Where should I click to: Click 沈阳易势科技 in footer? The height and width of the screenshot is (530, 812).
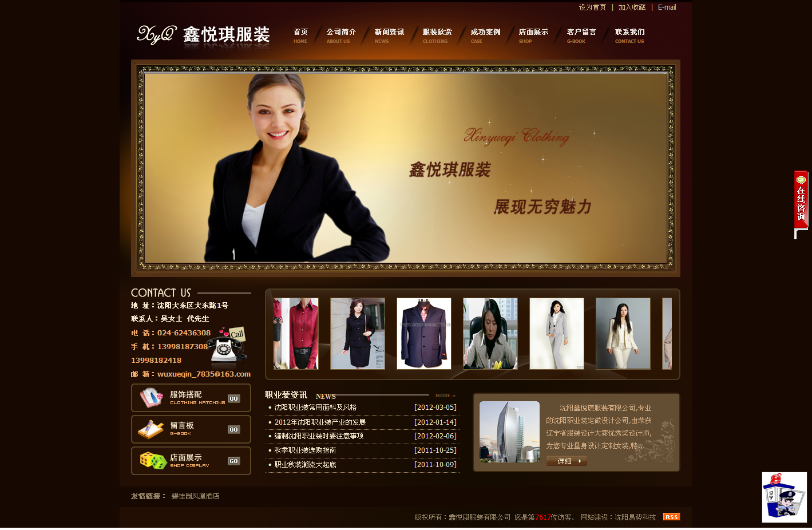point(635,517)
